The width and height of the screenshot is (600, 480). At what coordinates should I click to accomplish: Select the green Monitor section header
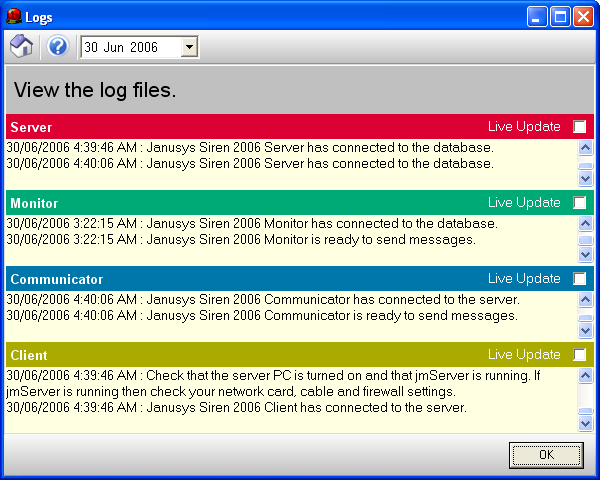click(299, 202)
